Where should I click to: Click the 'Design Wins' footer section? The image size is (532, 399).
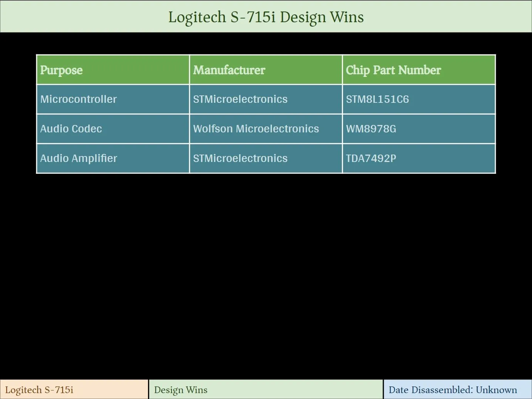[x=181, y=390]
